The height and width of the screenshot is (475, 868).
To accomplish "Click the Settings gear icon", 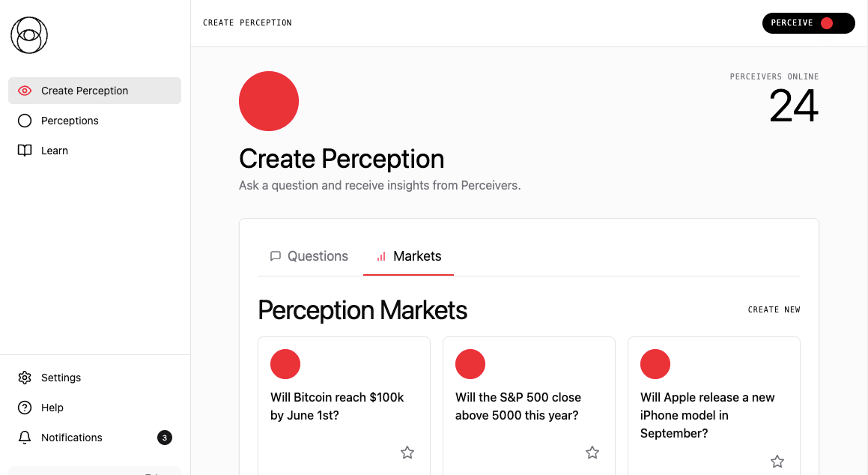I will [x=25, y=378].
